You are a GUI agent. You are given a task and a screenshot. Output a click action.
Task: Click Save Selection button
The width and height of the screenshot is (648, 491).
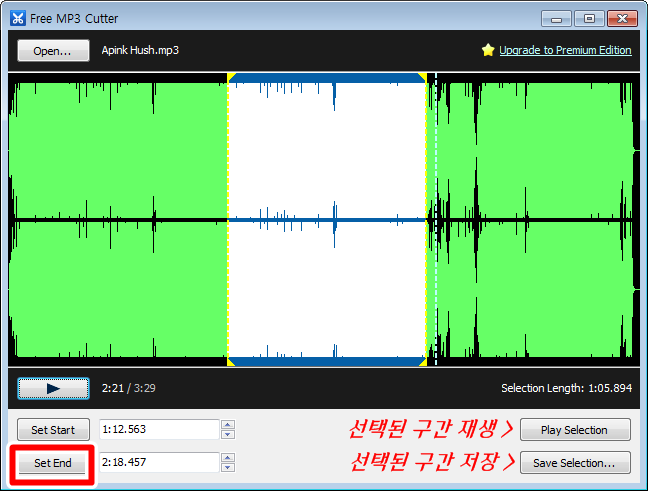click(575, 463)
